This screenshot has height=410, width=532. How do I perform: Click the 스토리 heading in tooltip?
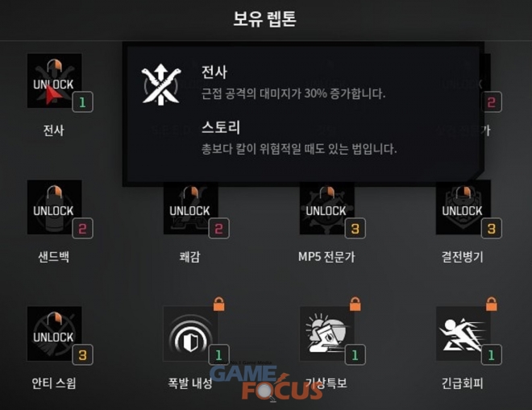tap(221, 127)
